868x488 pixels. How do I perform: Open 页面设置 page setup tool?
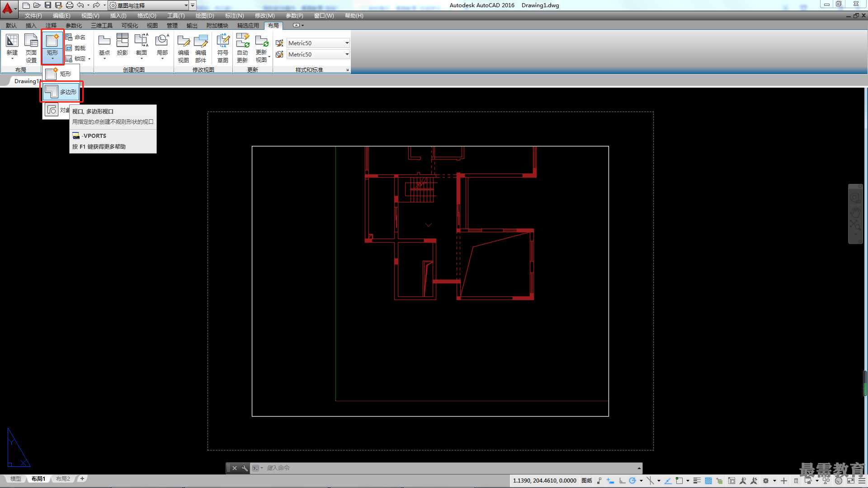tap(31, 48)
